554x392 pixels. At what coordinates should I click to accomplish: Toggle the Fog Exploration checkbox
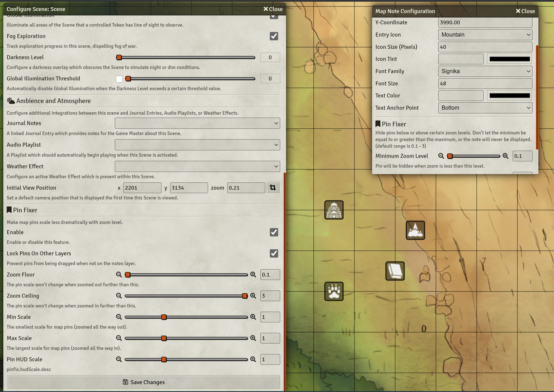274,36
